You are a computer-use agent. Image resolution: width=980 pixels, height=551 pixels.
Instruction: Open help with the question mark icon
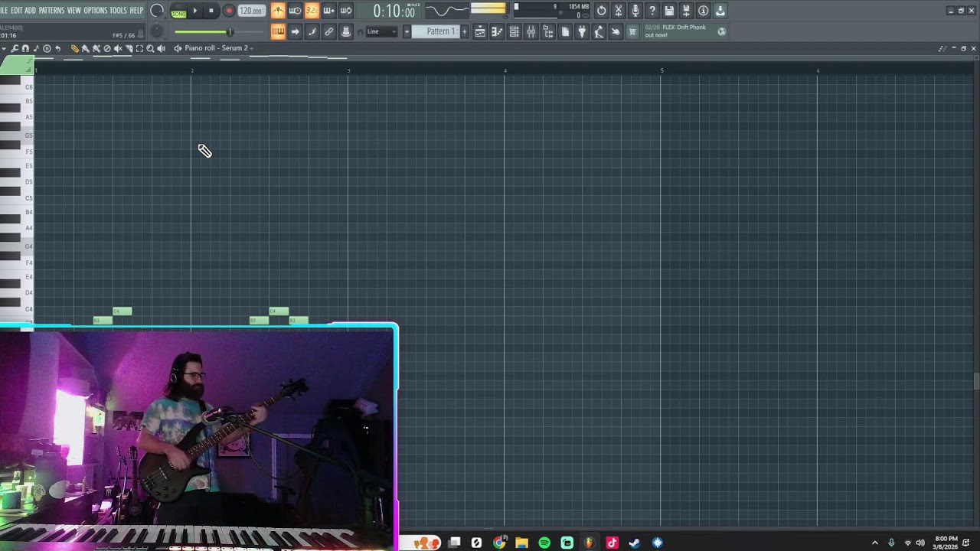(652, 11)
